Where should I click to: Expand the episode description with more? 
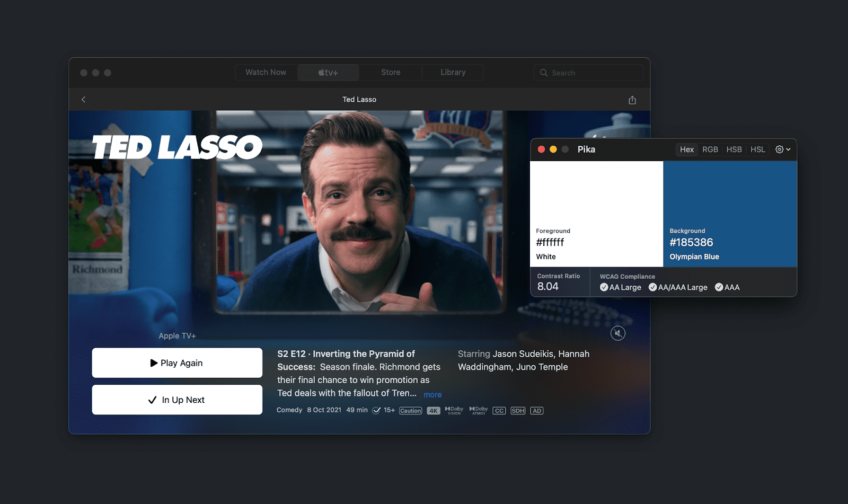[432, 394]
